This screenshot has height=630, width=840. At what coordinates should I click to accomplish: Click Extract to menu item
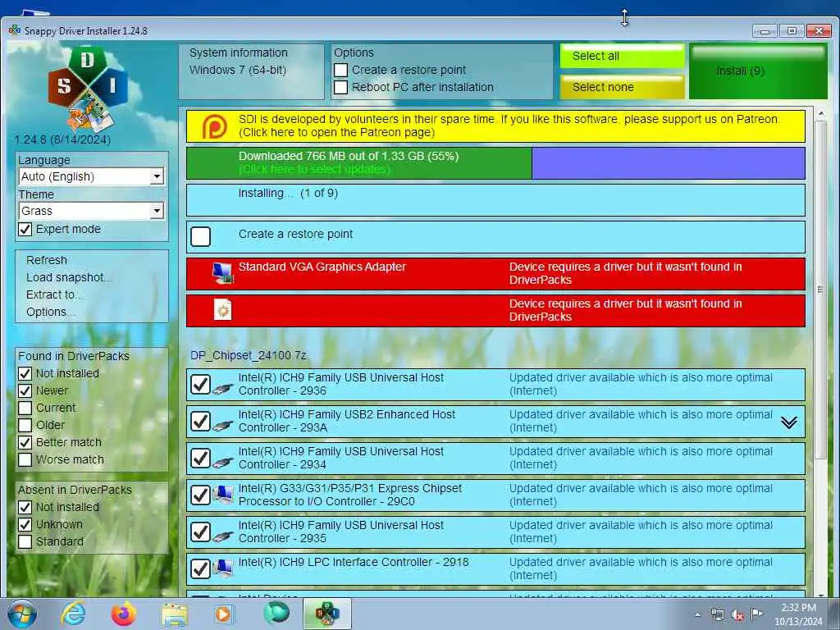(54, 294)
